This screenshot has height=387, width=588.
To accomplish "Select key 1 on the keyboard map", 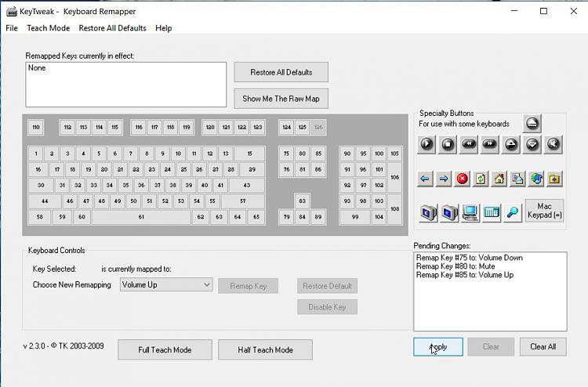I will 36,154.
